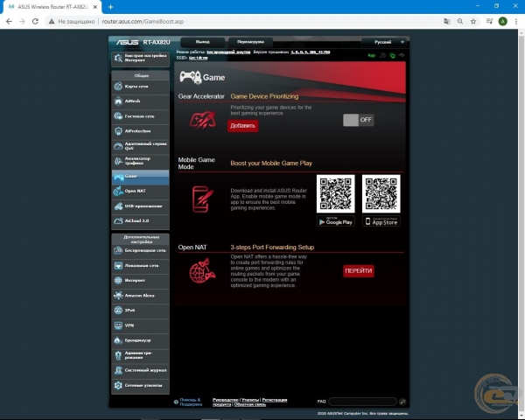Bookmark this page with the star icon
Image resolution: width=525 pixels, height=420 pixels.
pos(473,21)
